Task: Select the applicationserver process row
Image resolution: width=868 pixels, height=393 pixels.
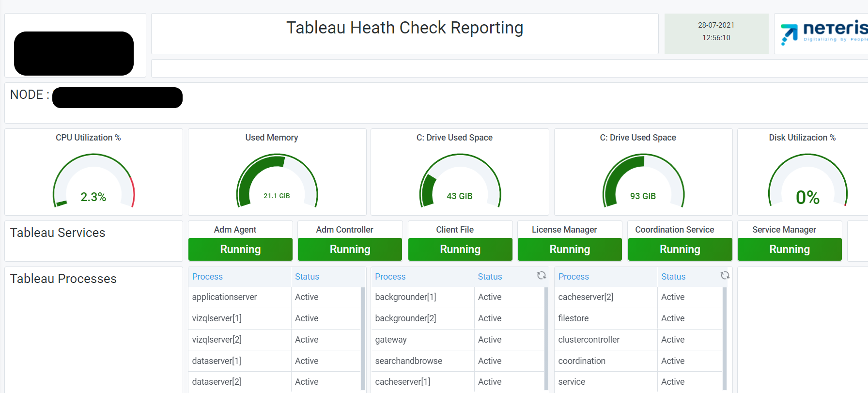Action: pos(274,297)
